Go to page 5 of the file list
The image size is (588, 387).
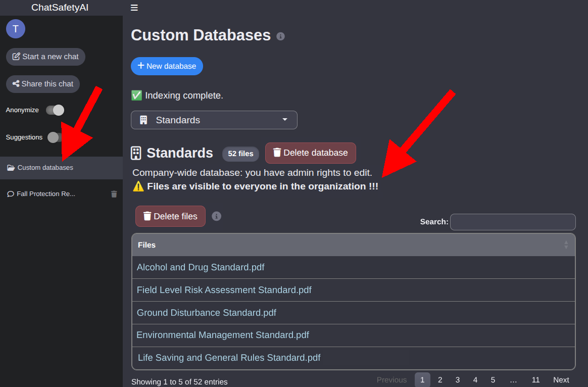click(493, 379)
